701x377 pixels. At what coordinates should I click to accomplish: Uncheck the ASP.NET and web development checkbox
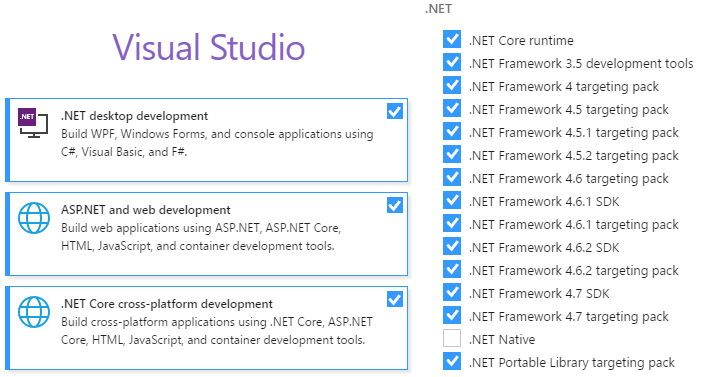[x=395, y=205]
